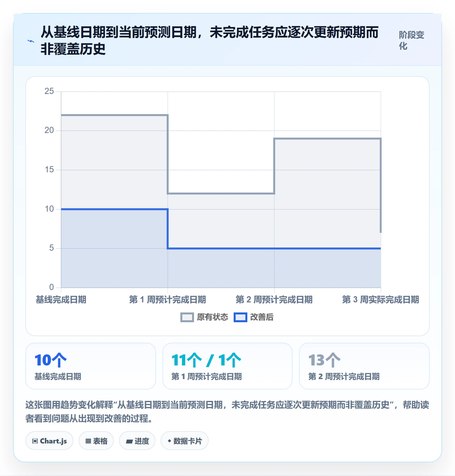This screenshot has height=476, width=455.
Task: Toggle the 原有状态 legend swatch
Action: tap(187, 317)
